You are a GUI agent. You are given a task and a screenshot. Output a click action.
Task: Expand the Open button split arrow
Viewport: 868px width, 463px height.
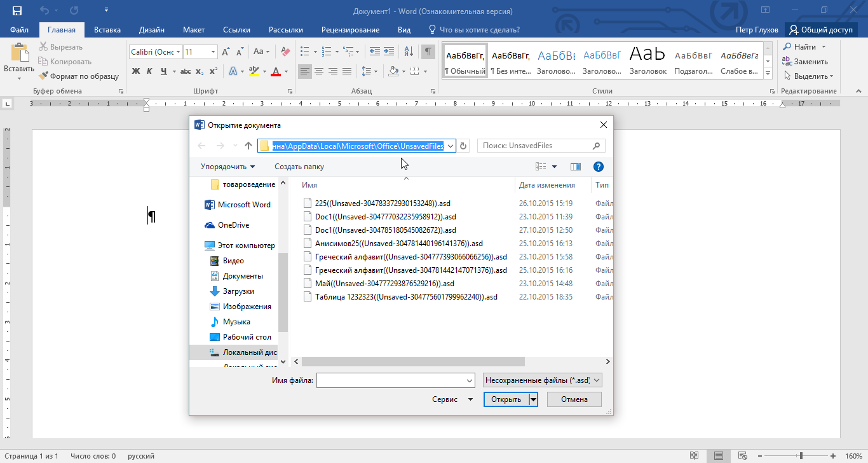(533, 399)
